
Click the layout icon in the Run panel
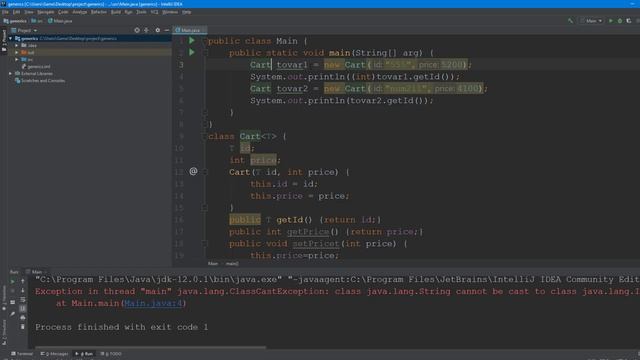(x=13, y=302)
